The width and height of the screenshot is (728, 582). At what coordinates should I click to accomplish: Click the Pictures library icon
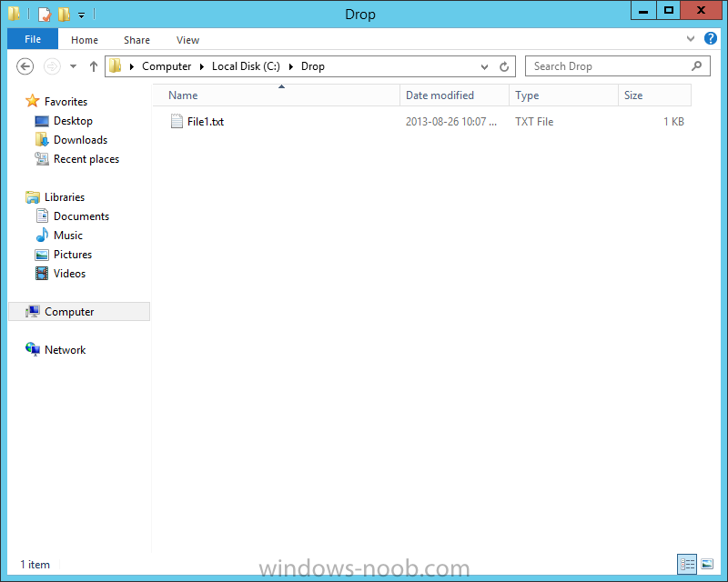[x=42, y=255]
